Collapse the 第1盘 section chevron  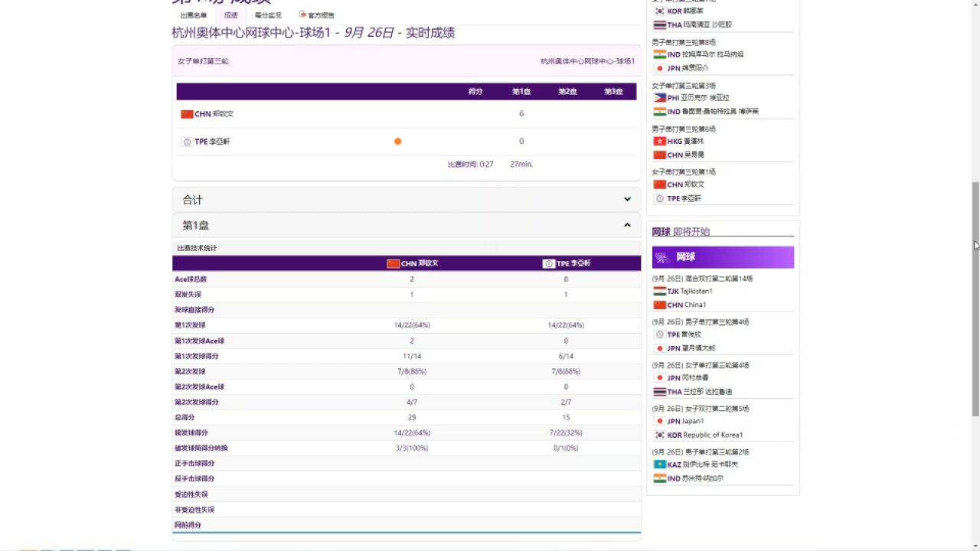(x=627, y=225)
